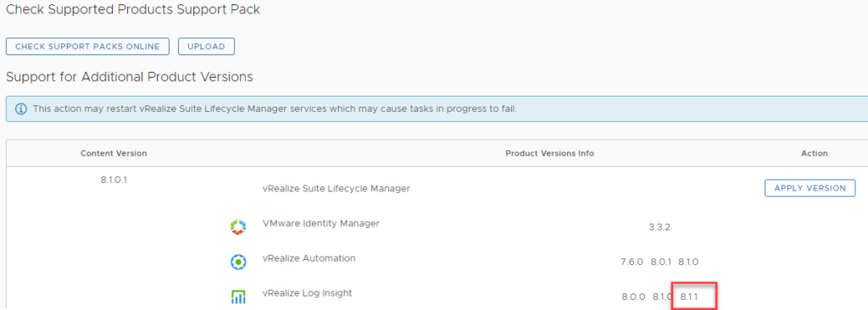
Task: Select the Action column header
Action: 815,153
